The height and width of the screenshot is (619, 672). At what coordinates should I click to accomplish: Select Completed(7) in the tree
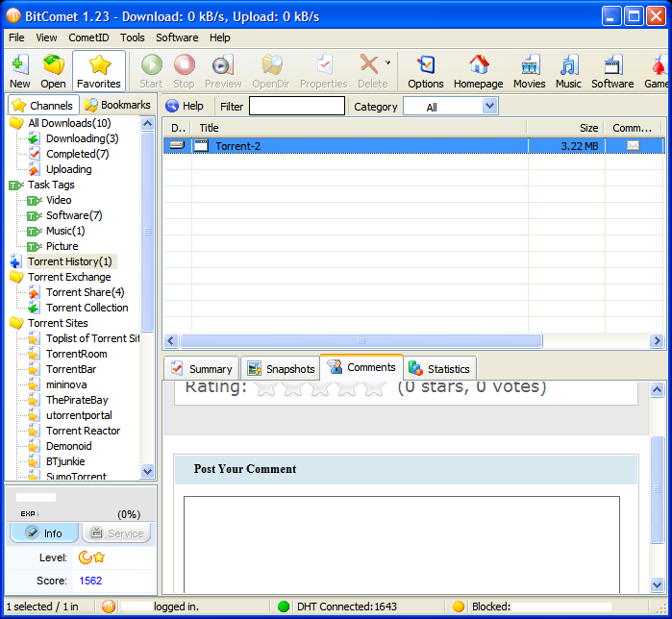click(78, 154)
